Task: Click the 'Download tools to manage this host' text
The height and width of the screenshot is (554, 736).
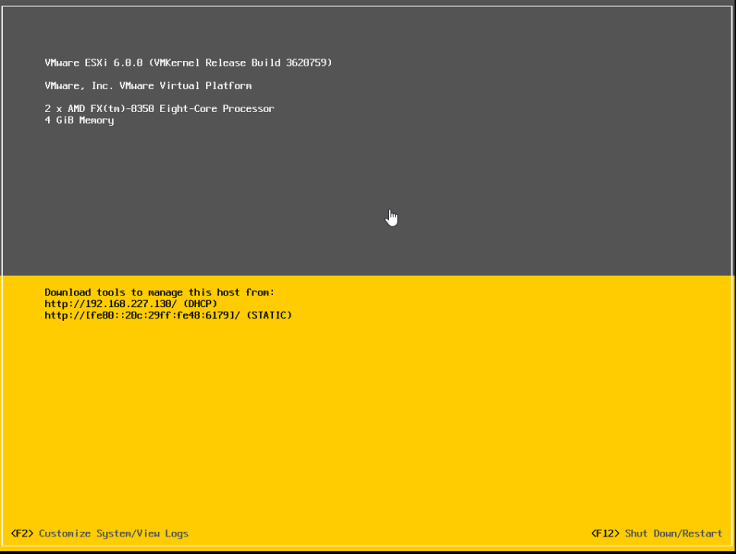Action: click(159, 292)
